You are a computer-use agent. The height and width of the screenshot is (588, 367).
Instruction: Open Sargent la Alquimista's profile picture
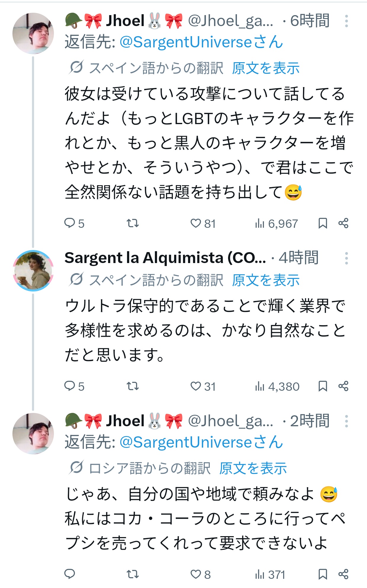click(33, 271)
